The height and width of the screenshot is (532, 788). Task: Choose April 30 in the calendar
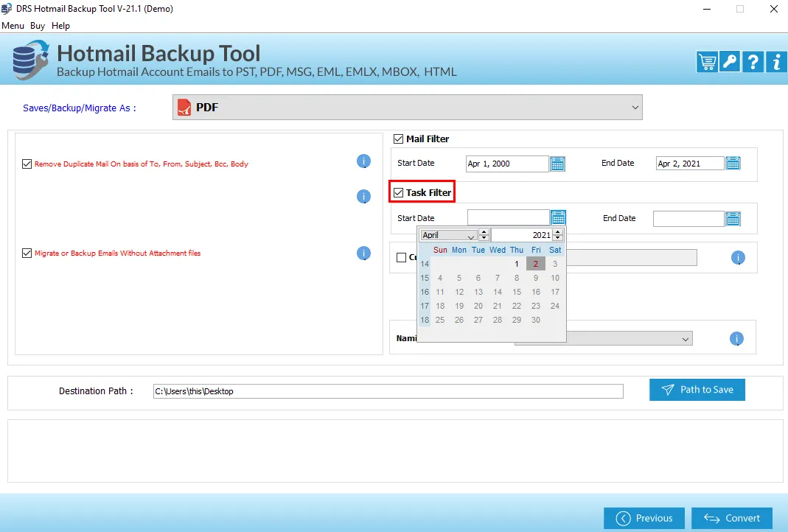[536, 320]
